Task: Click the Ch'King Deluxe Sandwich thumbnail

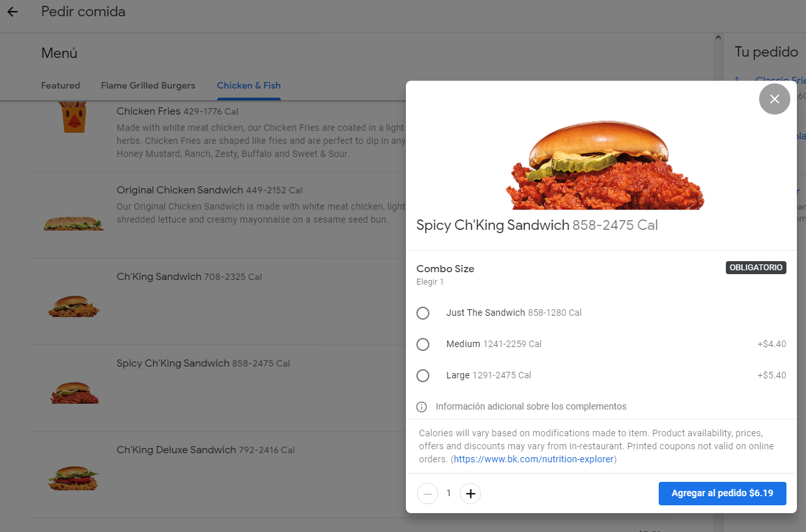Action: pyautogui.click(x=74, y=478)
